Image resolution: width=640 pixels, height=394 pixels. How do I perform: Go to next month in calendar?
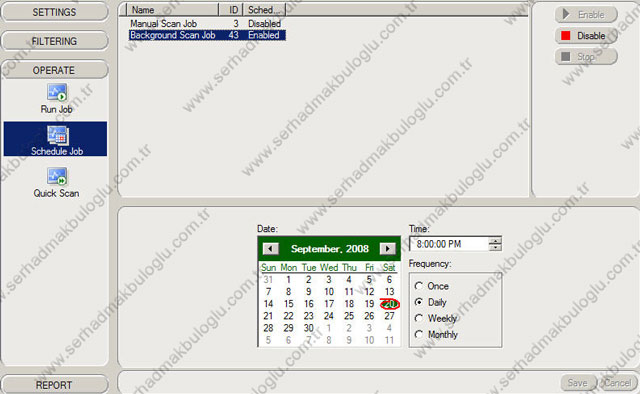387,249
